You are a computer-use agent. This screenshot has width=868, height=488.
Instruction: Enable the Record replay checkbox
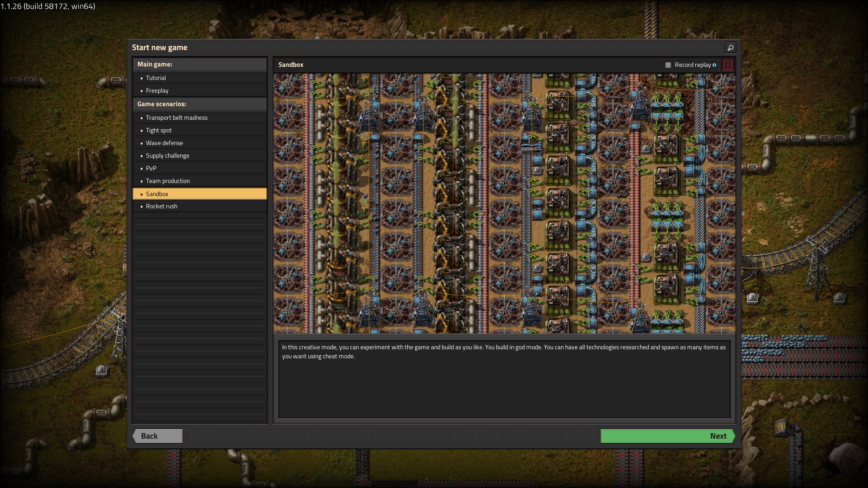[x=668, y=65]
